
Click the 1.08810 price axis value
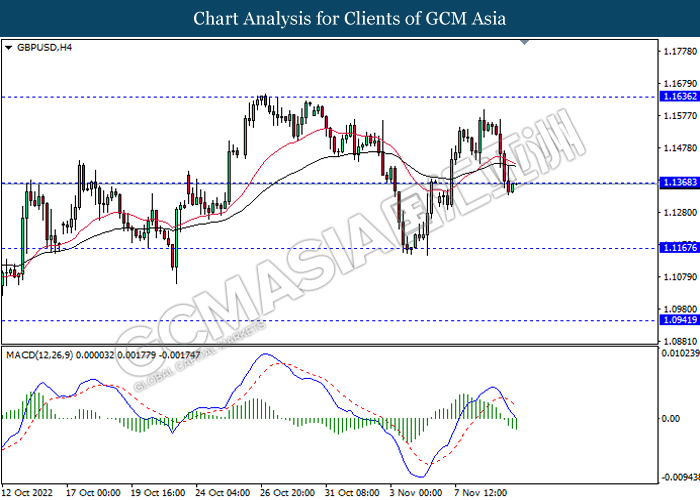click(680, 342)
